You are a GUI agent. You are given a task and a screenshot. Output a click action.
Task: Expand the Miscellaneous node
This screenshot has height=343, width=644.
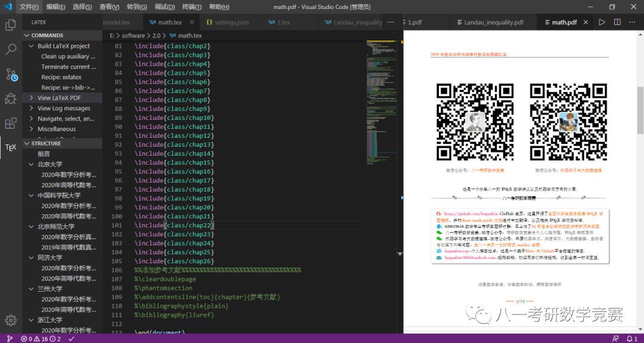click(x=31, y=129)
